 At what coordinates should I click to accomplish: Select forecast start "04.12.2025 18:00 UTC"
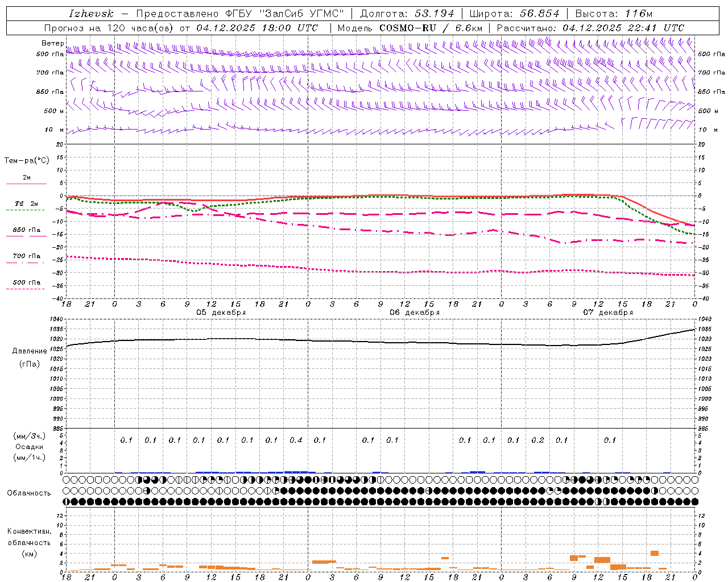[257, 28]
